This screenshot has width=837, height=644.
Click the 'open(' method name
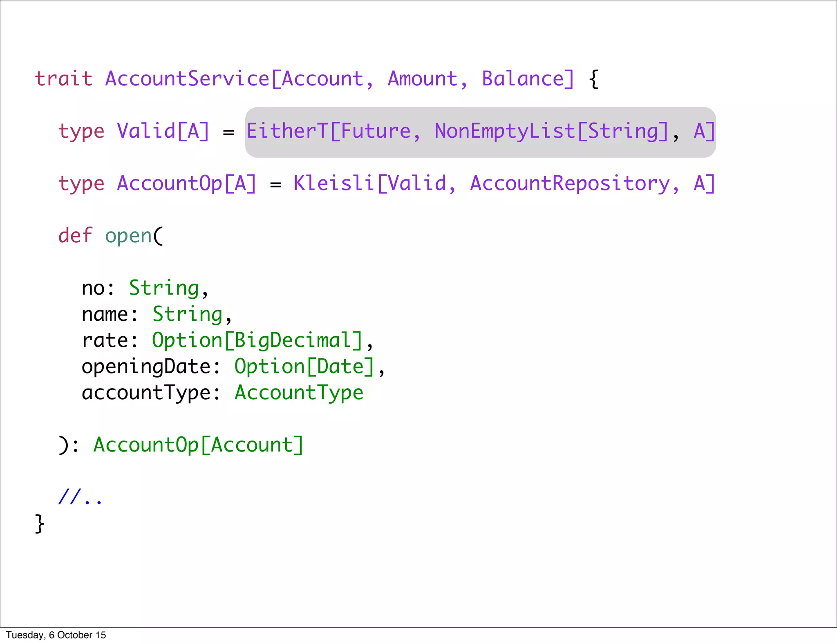pyautogui.click(x=134, y=237)
